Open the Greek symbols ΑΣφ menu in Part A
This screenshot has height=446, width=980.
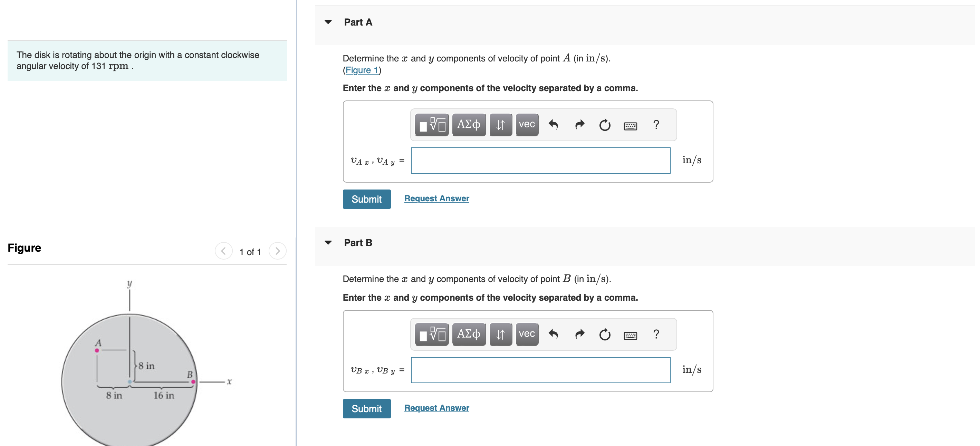click(469, 125)
